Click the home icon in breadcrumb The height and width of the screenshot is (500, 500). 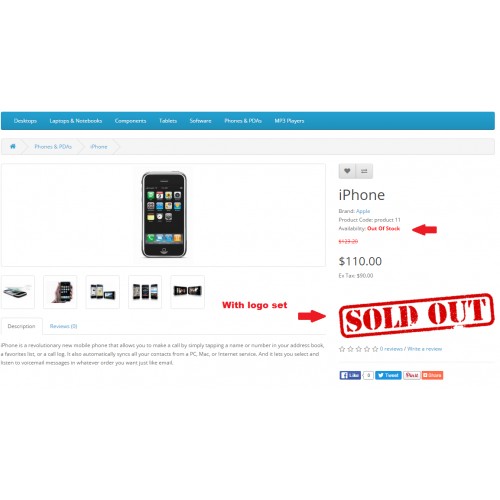(x=13, y=146)
